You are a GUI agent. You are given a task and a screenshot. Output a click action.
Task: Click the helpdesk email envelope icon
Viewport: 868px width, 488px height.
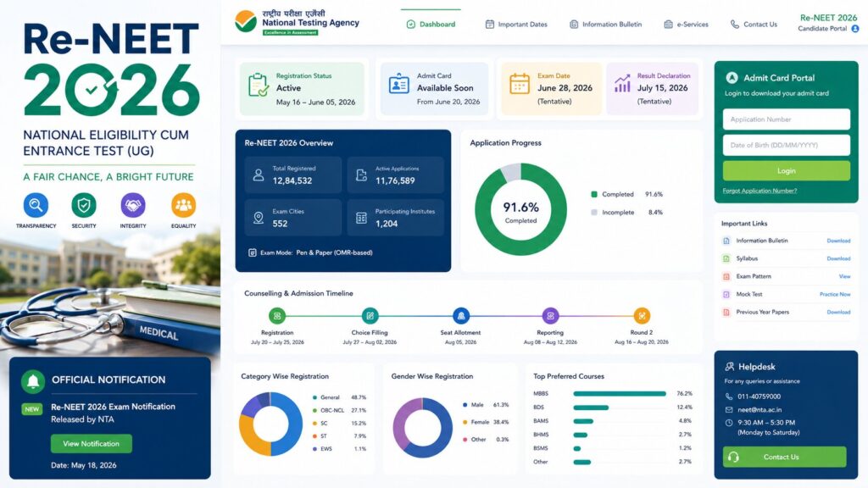tap(729, 410)
